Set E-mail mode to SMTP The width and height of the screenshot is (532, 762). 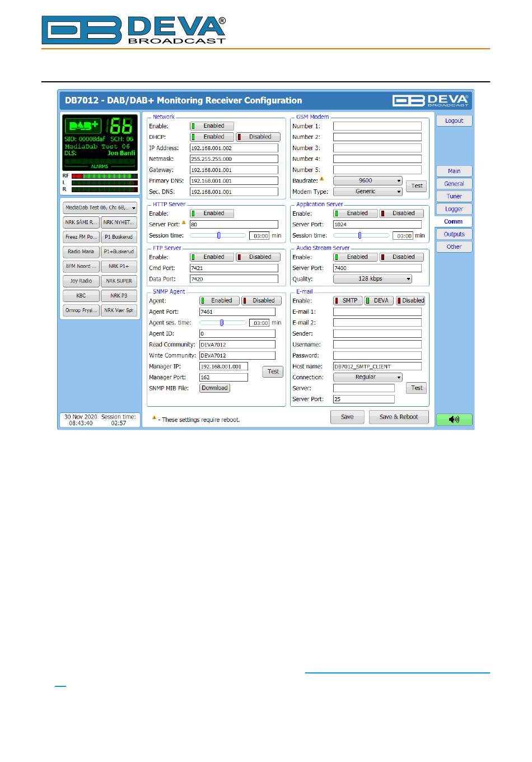tap(347, 301)
